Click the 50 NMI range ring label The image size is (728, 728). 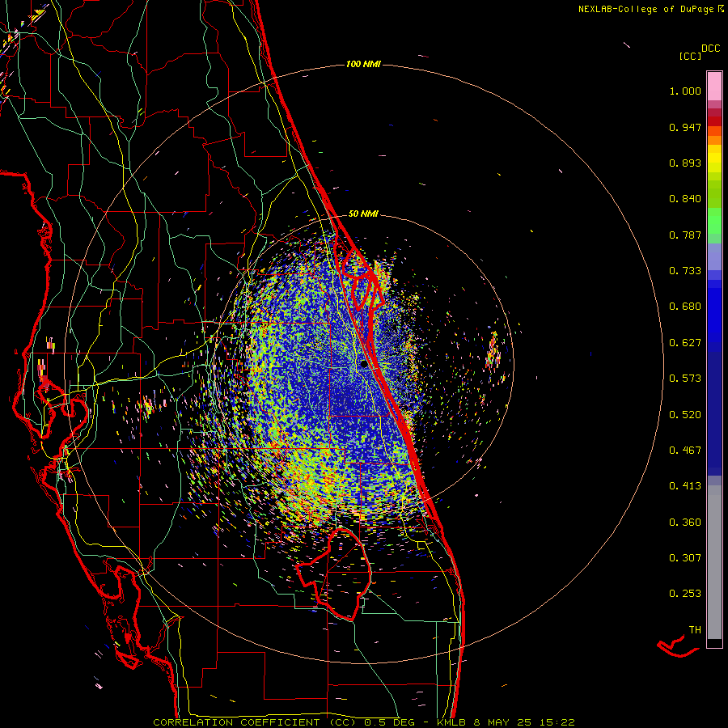(363, 214)
